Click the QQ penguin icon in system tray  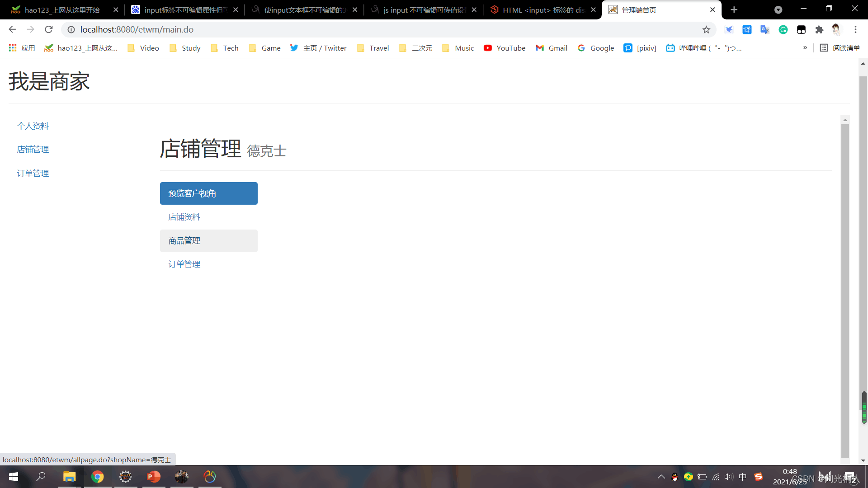(675, 477)
